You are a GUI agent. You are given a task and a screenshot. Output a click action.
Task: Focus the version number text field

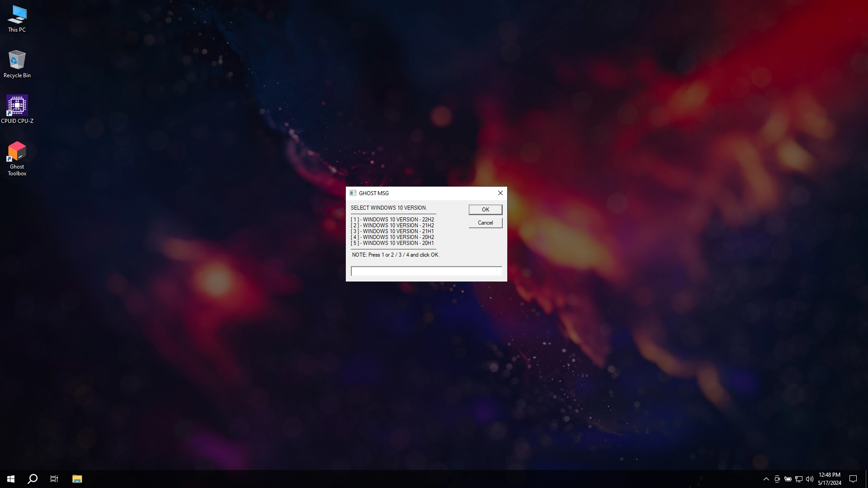(426, 271)
